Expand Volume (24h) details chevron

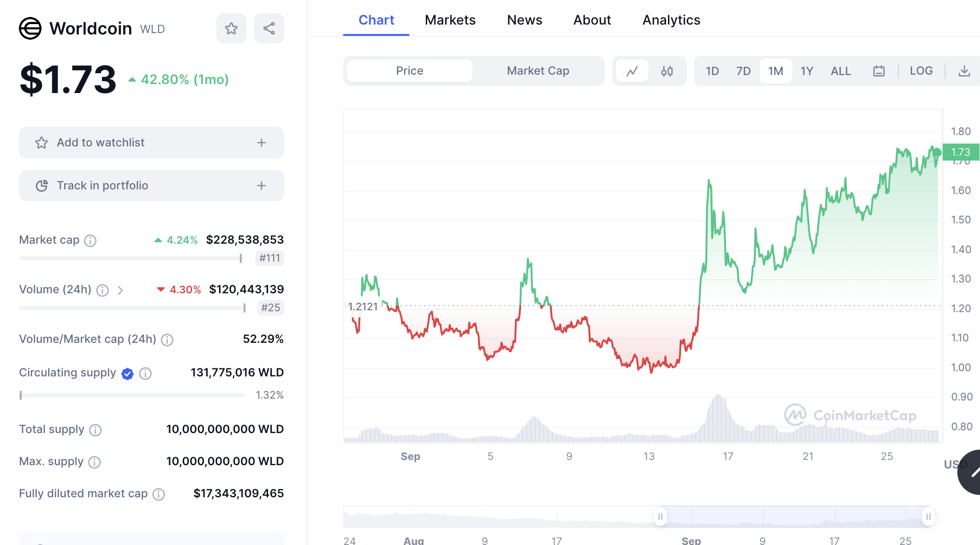coord(120,290)
